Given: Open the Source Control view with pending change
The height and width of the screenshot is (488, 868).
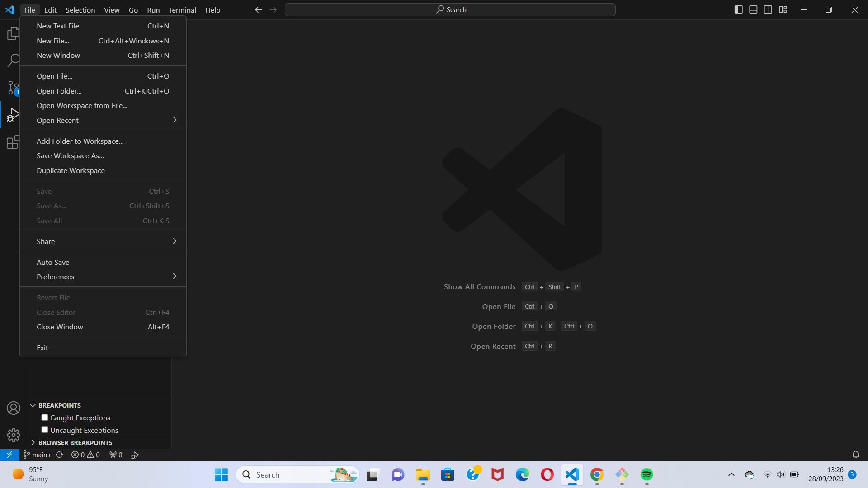Looking at the screenshot, I should tap(13, 88).
